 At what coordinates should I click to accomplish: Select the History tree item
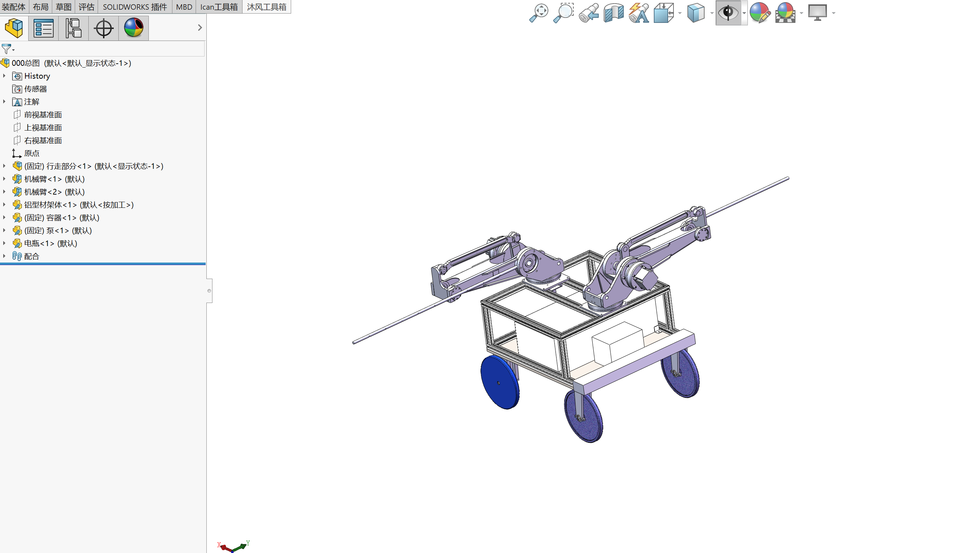[x=37, y=76]
